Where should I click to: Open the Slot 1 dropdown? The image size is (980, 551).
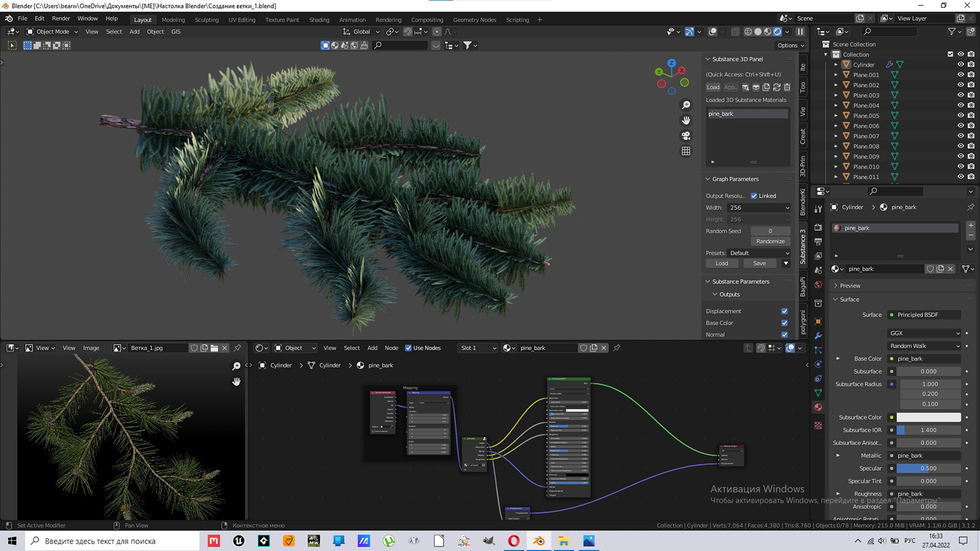pos(478,348)
